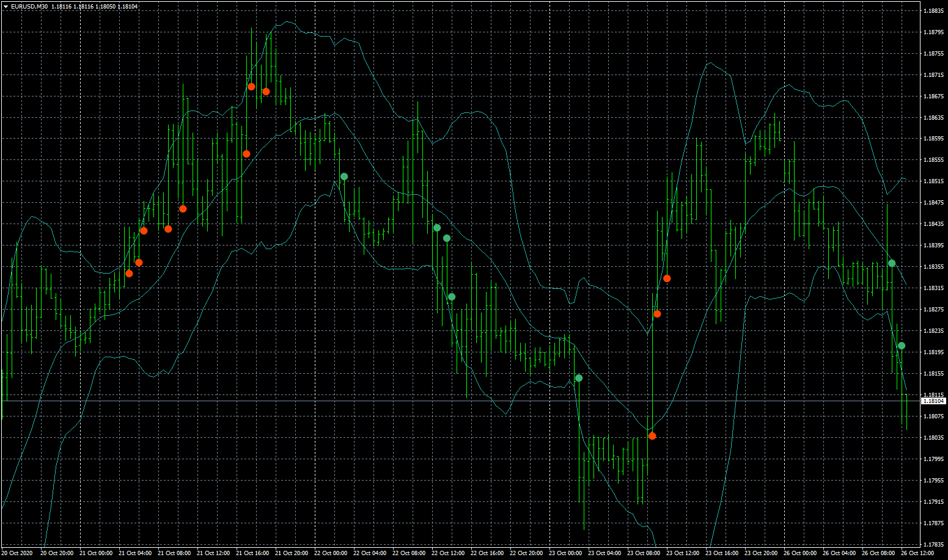Click price axis label 1.18035

933,438
